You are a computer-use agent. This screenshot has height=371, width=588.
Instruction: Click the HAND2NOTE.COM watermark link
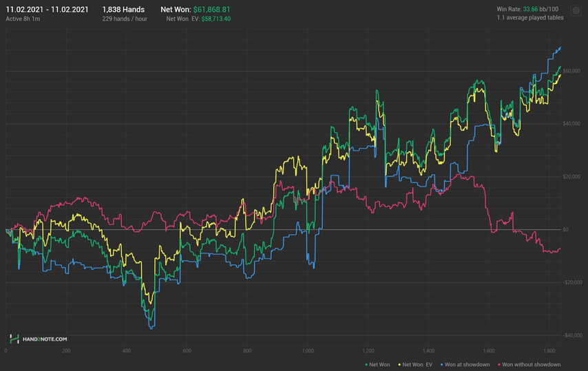click(x=45, y=339)
